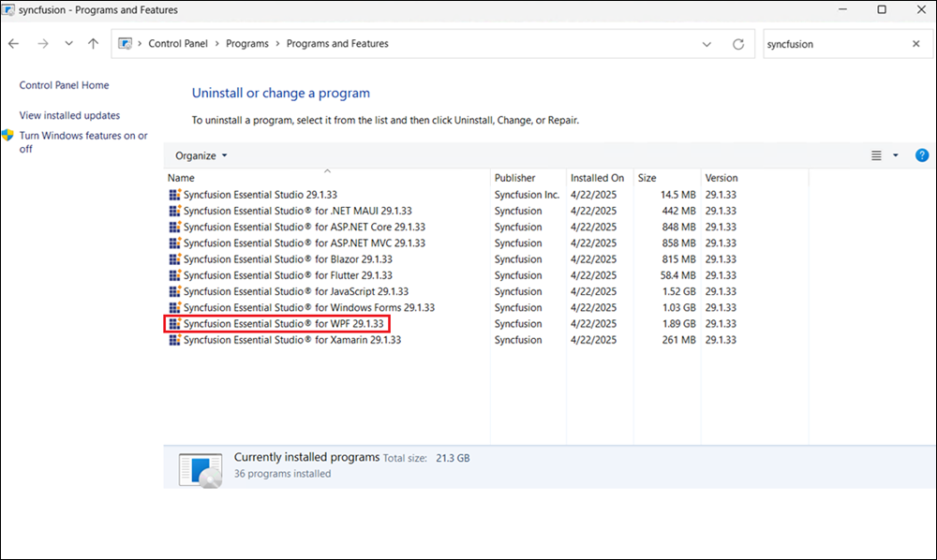This screenshot has width=937, height=560.
Task: Open the recent locations chevron
Action: coord(68,44)
